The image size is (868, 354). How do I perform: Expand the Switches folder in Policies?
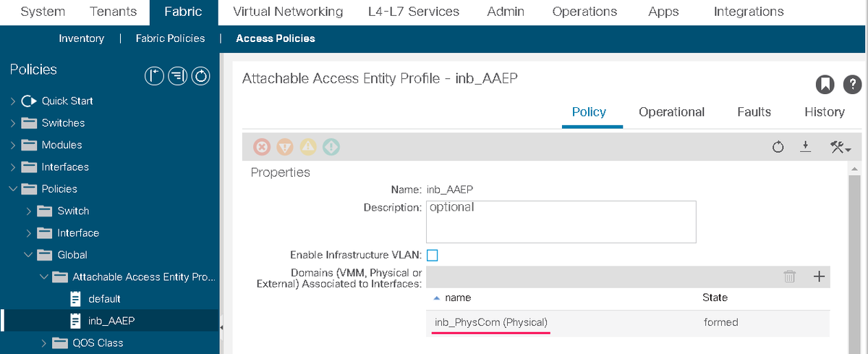[x=13, y=123]
